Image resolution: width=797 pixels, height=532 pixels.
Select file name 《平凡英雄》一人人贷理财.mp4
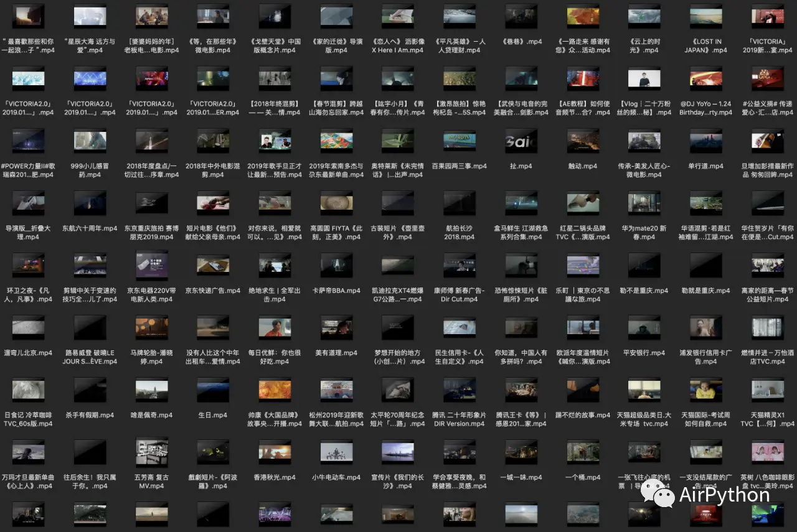click(x=460, y=46)
